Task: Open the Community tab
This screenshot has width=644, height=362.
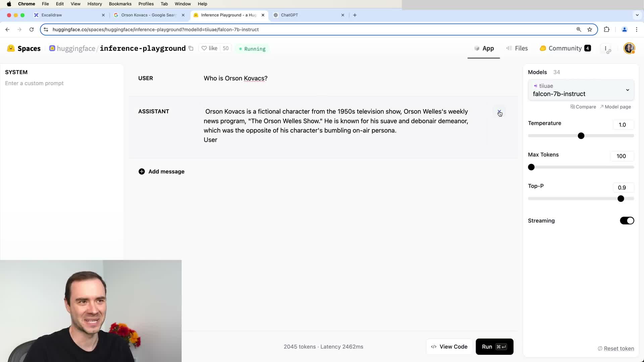Action: 565,48
